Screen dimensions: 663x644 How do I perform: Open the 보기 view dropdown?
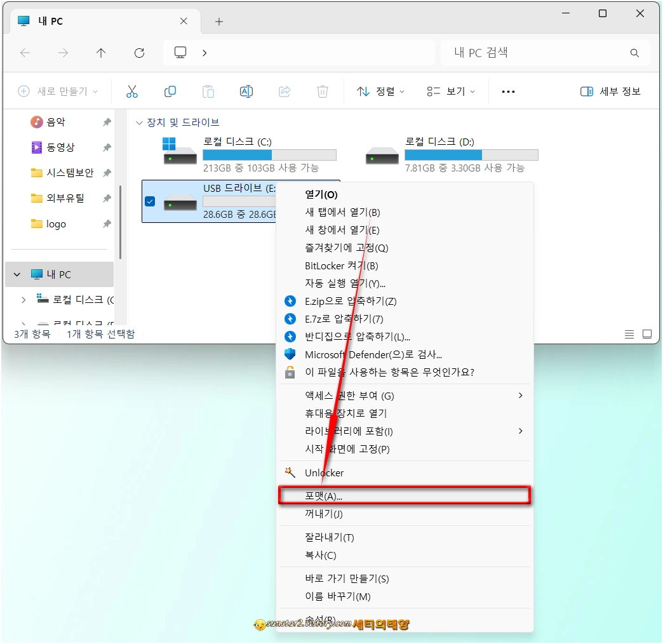[451, 91]
